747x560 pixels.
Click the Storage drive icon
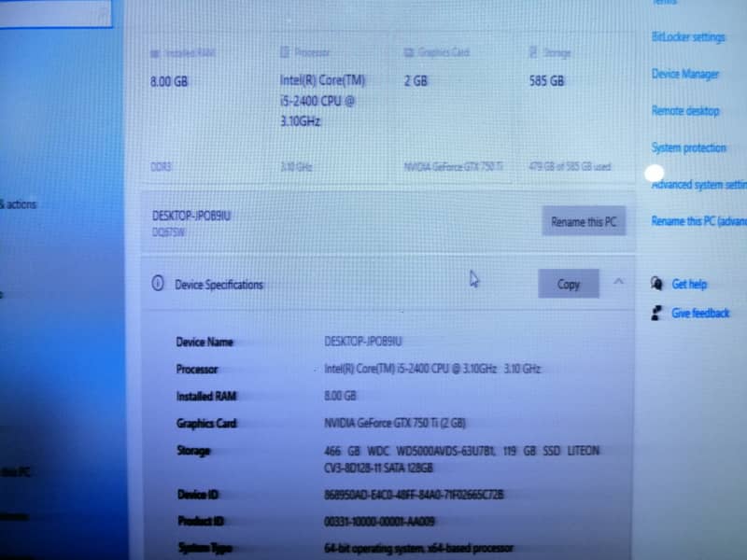[533, 52]
